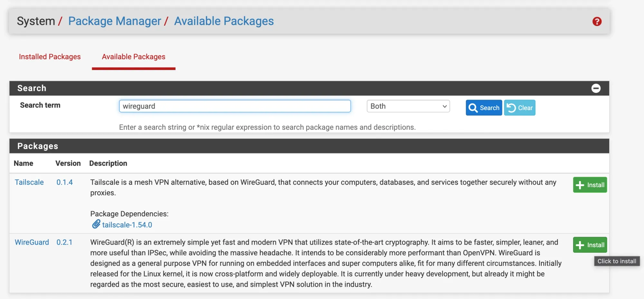The width and height of the screenshot is (644, 299).
Task: Select the Available Packages tab
Action: (134, 57)
